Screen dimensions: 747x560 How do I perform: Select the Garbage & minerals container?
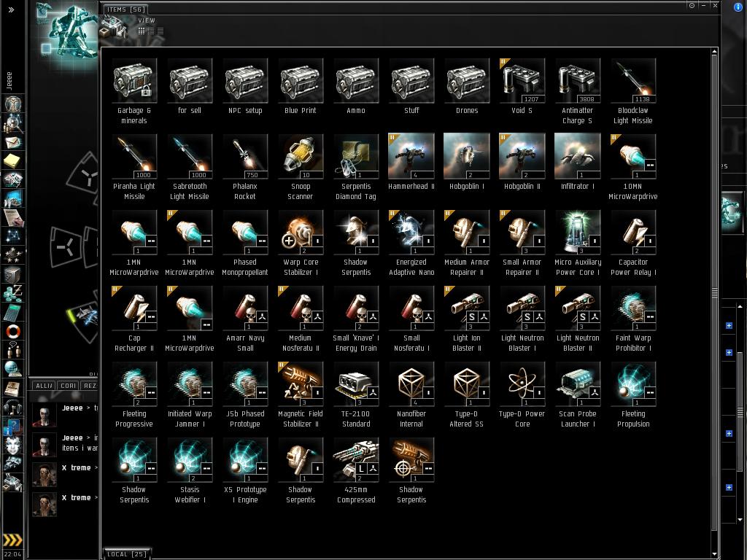(134, 91)
